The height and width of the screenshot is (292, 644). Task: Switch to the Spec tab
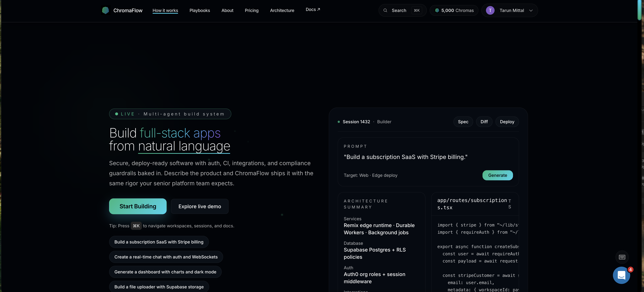click(x=463, y=122)
